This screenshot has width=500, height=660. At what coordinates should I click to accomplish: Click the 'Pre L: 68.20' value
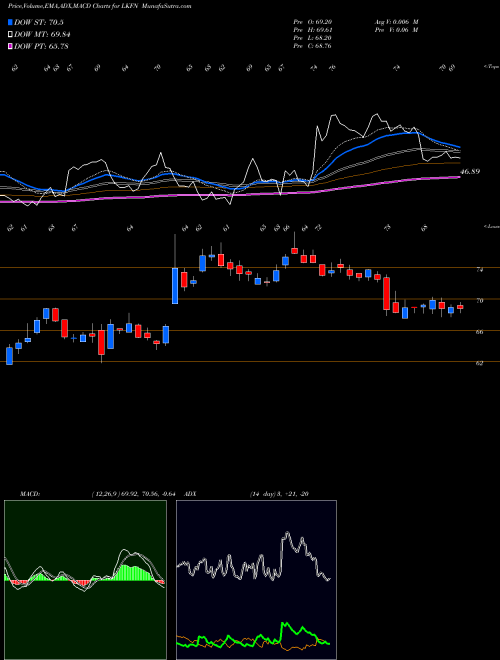(x=313, y=38)
